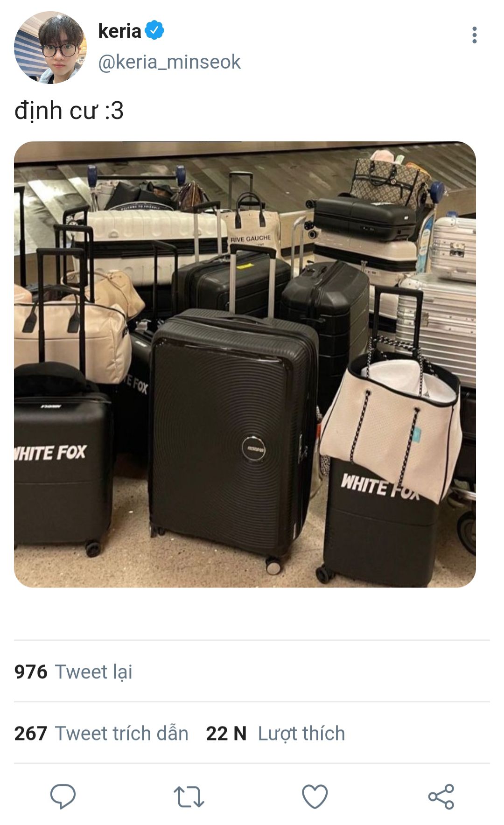The image size is (504, 825).
Task: Open the luggage photo attachment
Action: pyautogui.click(x=245, y=364)
